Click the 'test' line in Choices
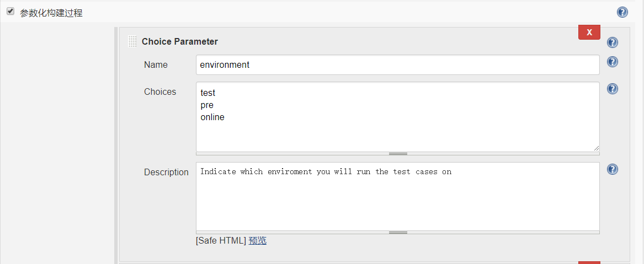Viewport: 644px width, 264px height. point(208,93)
